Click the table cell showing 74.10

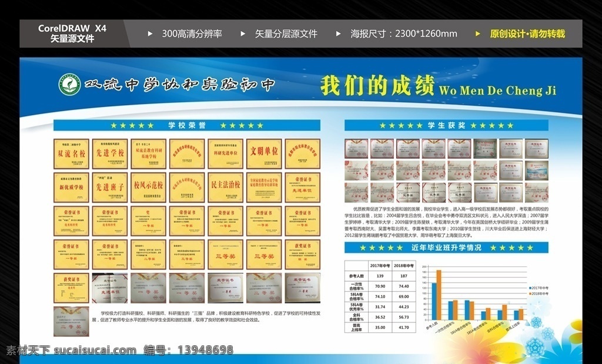coord(380,296)
